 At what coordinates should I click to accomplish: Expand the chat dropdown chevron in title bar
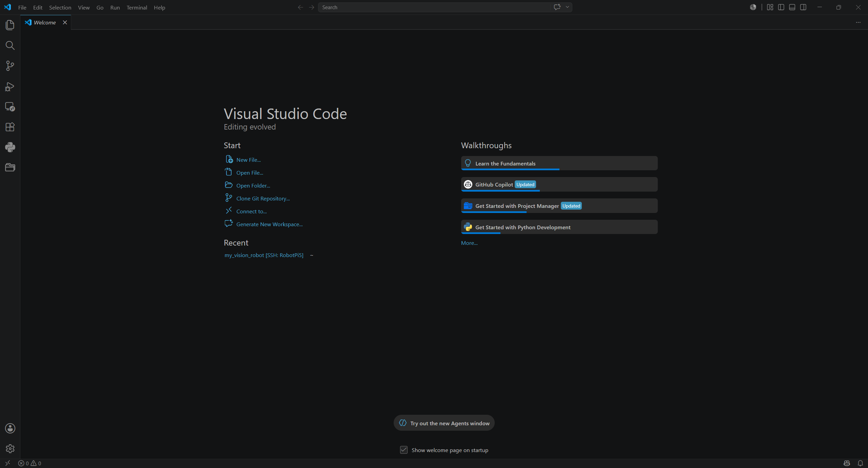click(567, 7)
